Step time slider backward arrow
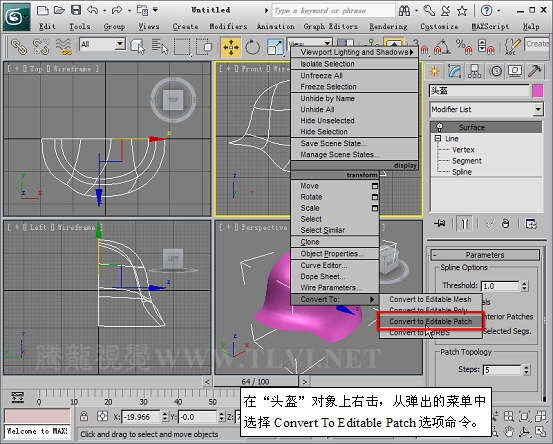The width and height of the screenshot is (553, 444). pyautogui.click(x=207, y=381)
